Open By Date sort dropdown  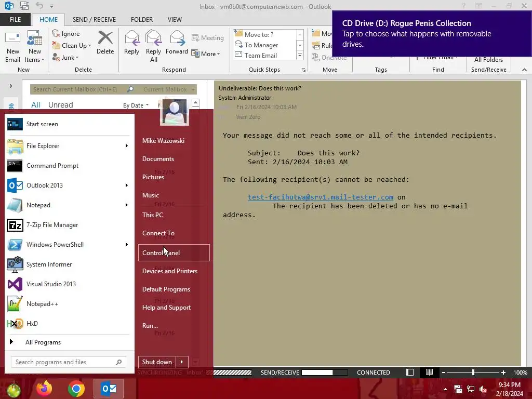pos(136,105)
